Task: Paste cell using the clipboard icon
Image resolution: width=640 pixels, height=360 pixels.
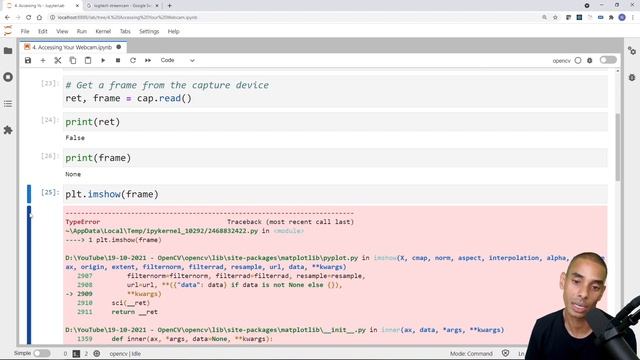Action: (x=88, y=60)
